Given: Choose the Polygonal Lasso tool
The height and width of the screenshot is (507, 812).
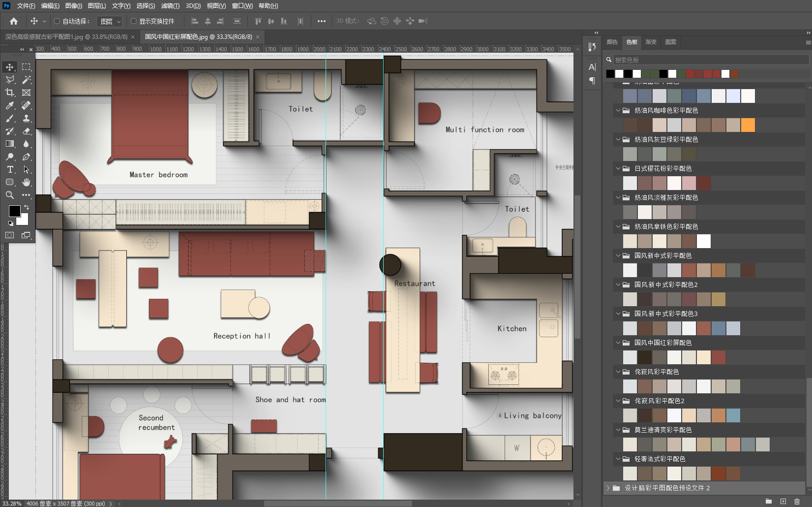Looking at the screenshot, I should click(x=10, y=80).
